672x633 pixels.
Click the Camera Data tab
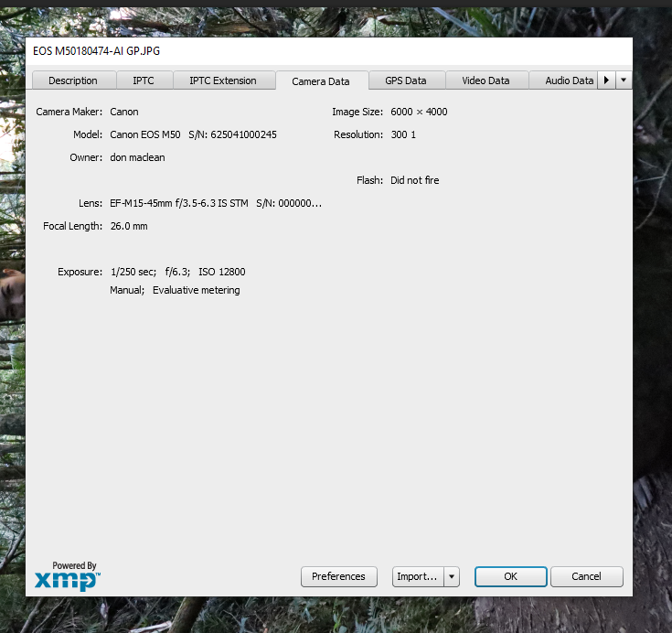coord(321,81)
